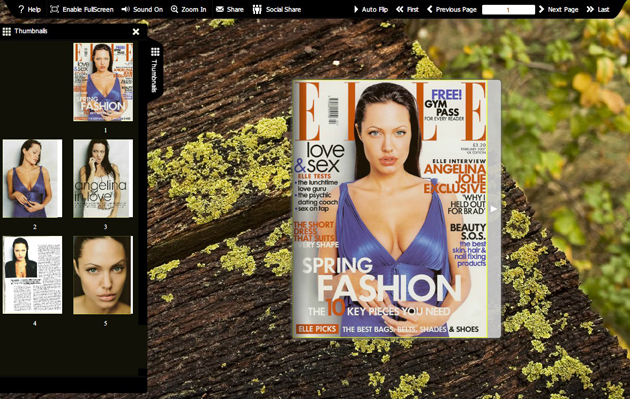This screenshot has width=630, height=399.
Task: Click the ELLE magazine cover page
Action: coord(390,209)
